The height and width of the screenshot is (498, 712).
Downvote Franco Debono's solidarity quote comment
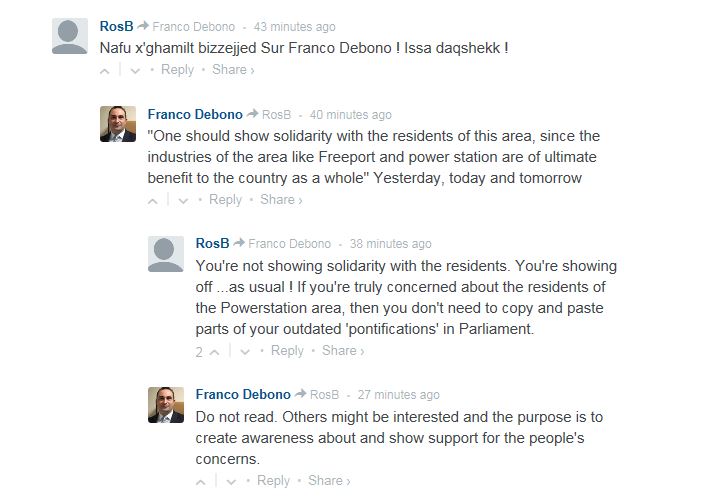(x=184, y=201)
